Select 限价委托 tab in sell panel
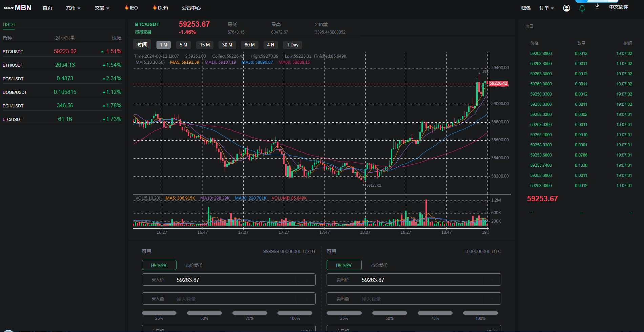 [344, 265]
